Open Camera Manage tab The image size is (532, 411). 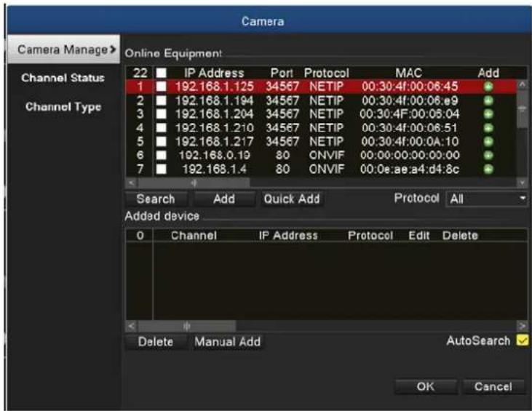(x=64, y=49)
